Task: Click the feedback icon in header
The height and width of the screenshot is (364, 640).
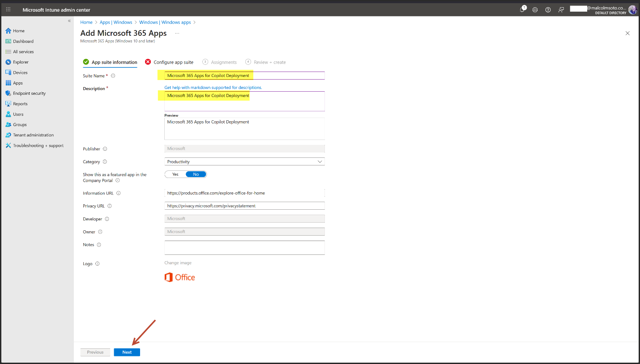Action: (561, 9)
